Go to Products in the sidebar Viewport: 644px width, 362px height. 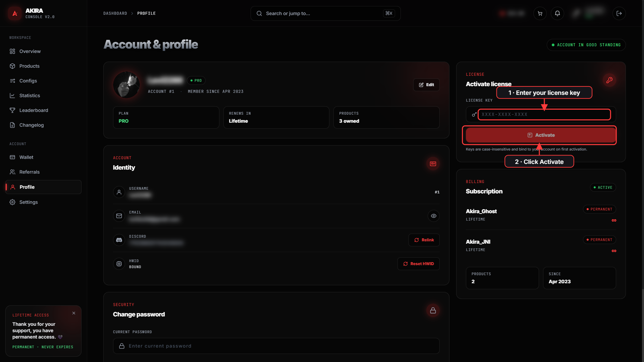pyautogui.click(x=43, y=66)
